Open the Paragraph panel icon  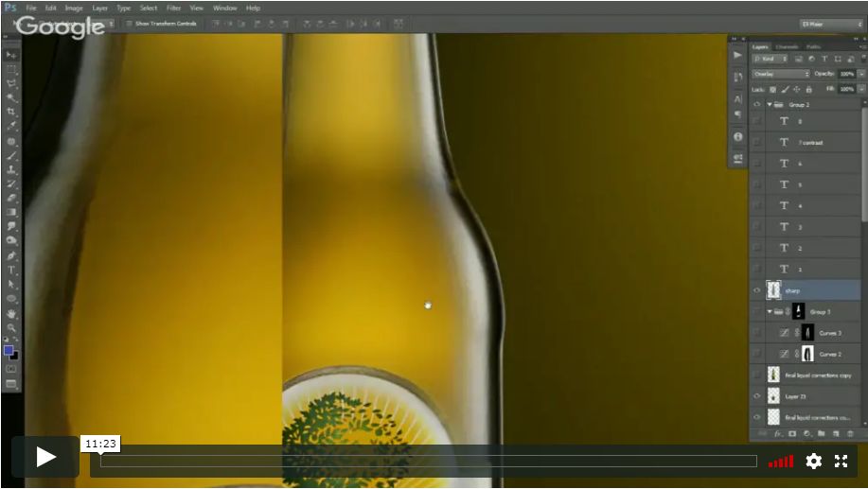click(x=737, y=114)
